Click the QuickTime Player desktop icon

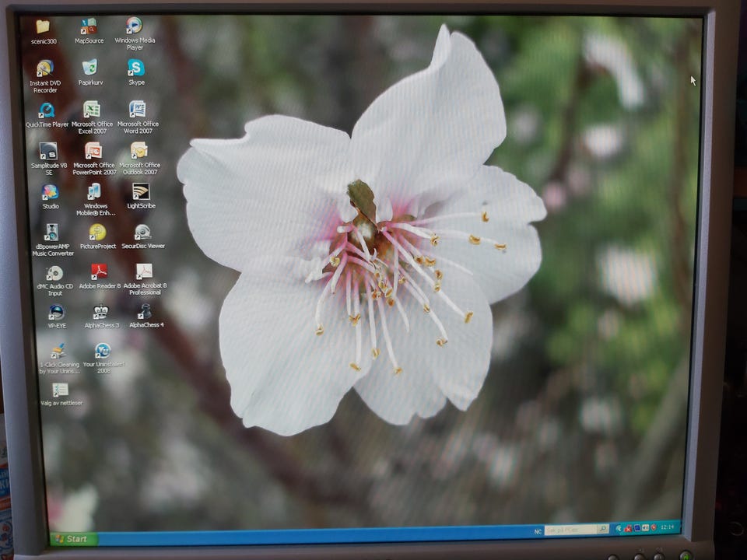[47, 110]
